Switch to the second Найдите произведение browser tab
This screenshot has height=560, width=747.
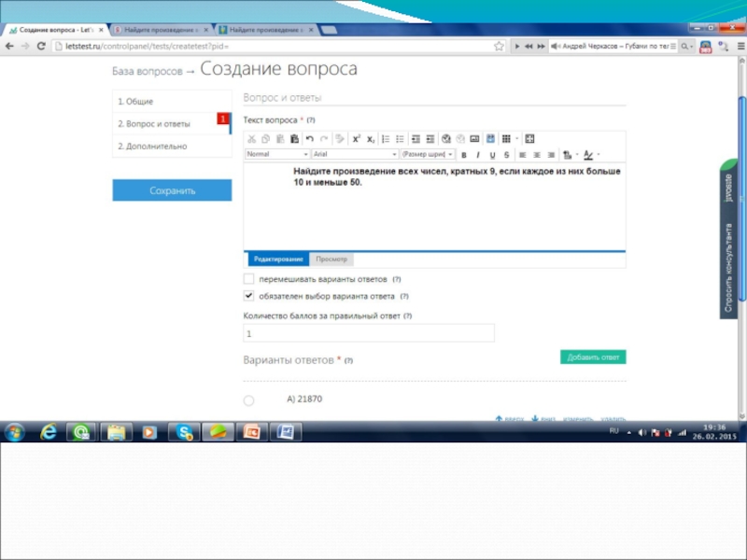[162, 30]
